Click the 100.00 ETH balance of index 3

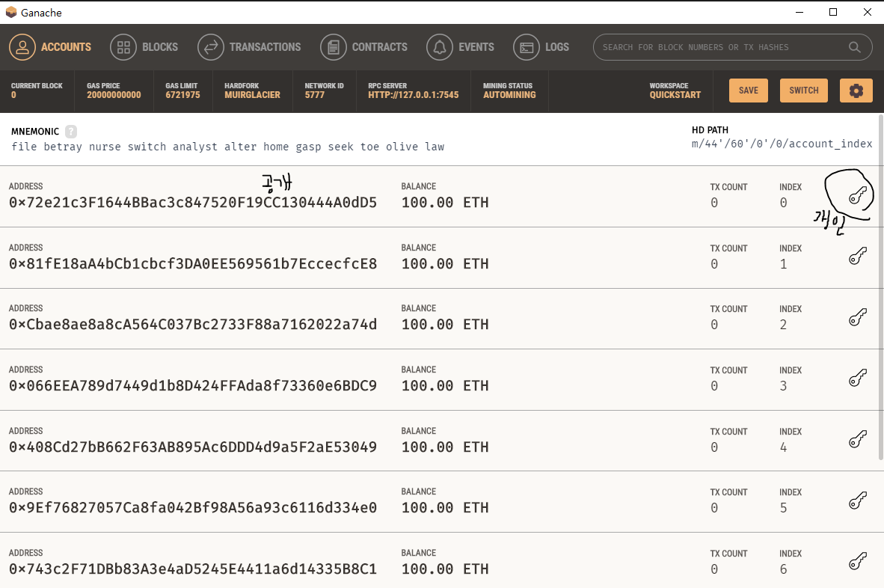(445, 385)
